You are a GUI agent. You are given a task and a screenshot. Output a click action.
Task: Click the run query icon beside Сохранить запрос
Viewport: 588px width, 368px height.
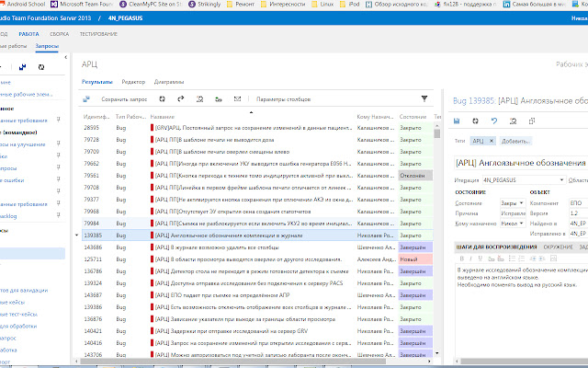[86, 99]
